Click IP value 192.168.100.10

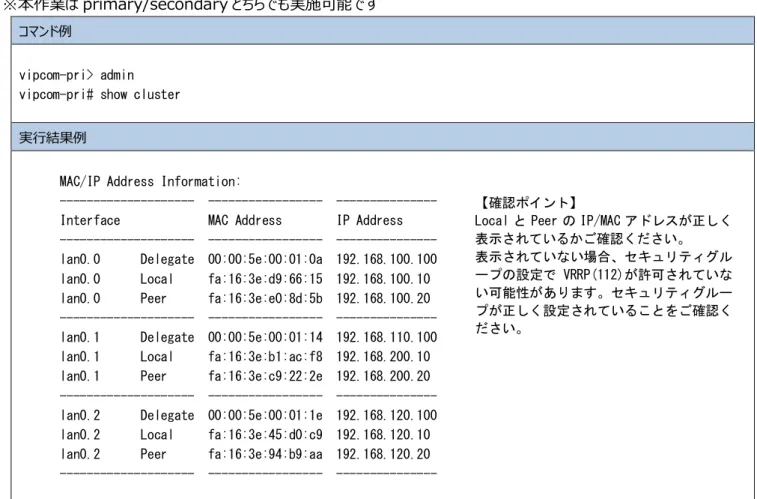[383, 279]
